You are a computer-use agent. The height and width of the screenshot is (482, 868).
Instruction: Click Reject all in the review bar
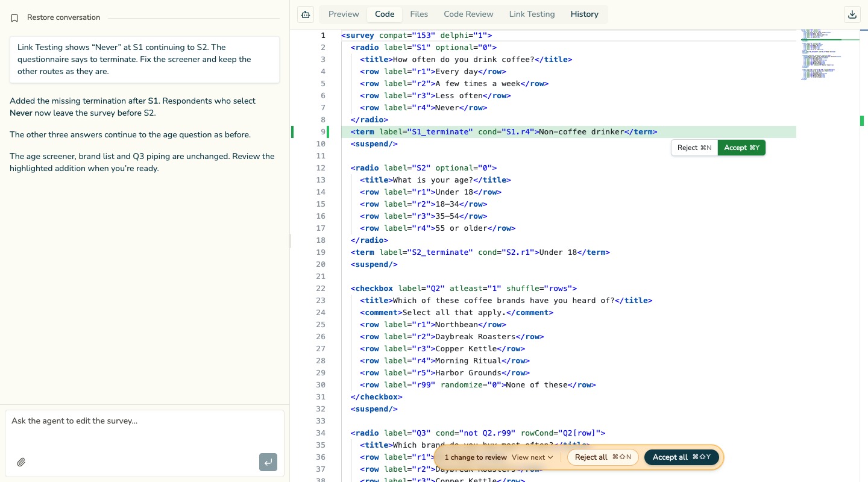(x=603, y=457)
